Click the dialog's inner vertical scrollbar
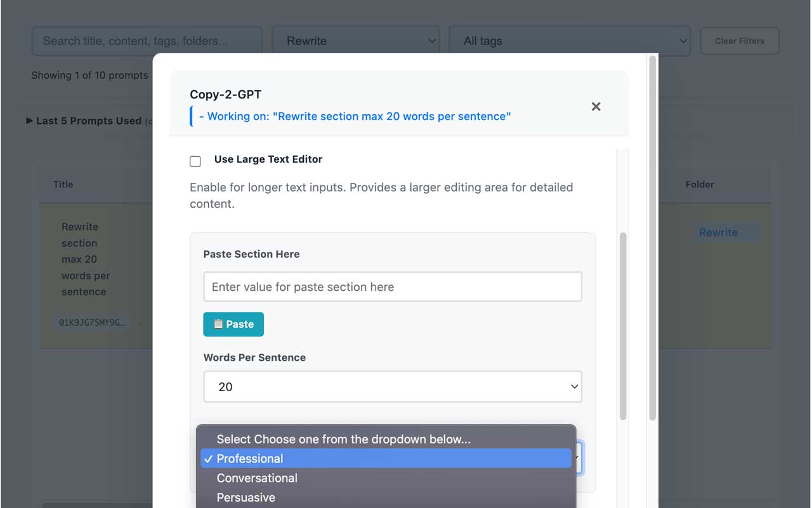 coord(623,324)
